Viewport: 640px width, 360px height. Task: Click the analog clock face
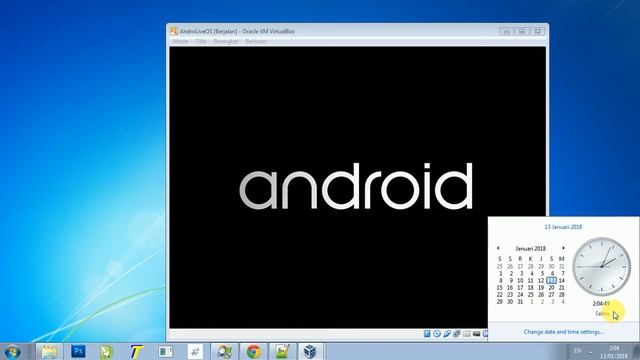coord(601,267)
